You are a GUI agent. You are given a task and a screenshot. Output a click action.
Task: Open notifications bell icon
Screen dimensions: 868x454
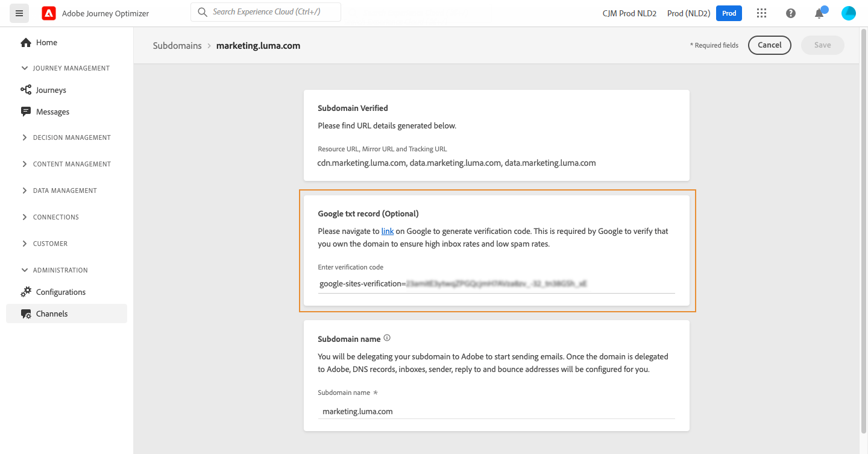click(819, 13)
